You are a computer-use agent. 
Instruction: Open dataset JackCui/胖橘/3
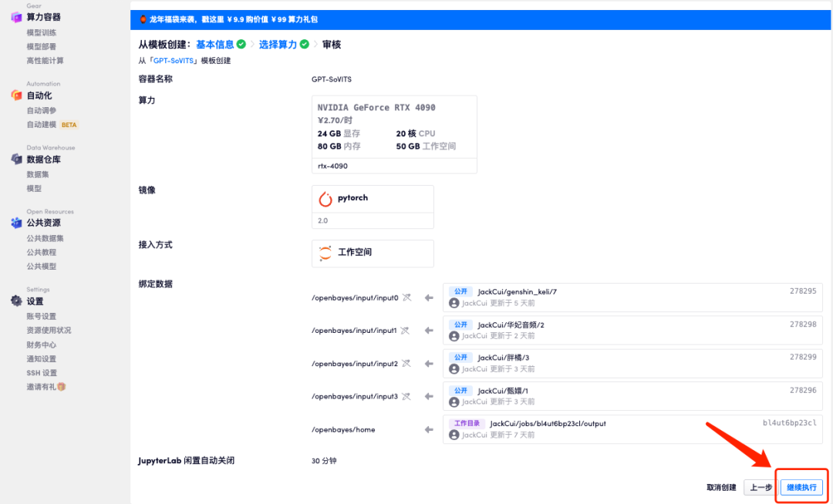tap(503, 358)
